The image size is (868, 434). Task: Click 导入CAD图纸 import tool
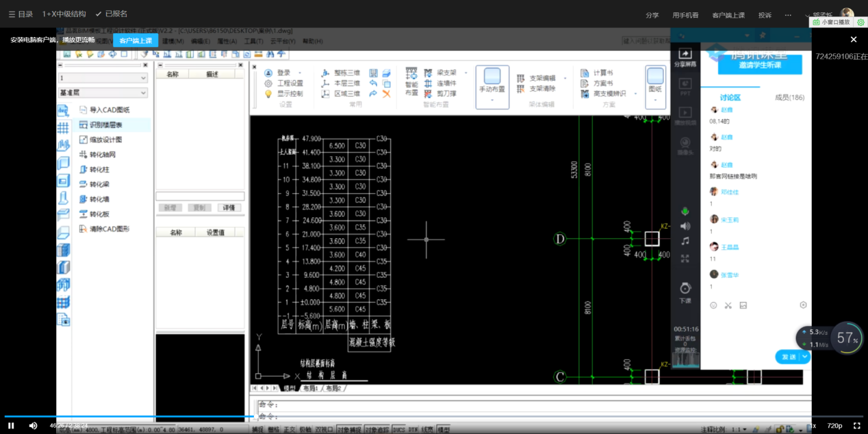click(x=108, y=110)
